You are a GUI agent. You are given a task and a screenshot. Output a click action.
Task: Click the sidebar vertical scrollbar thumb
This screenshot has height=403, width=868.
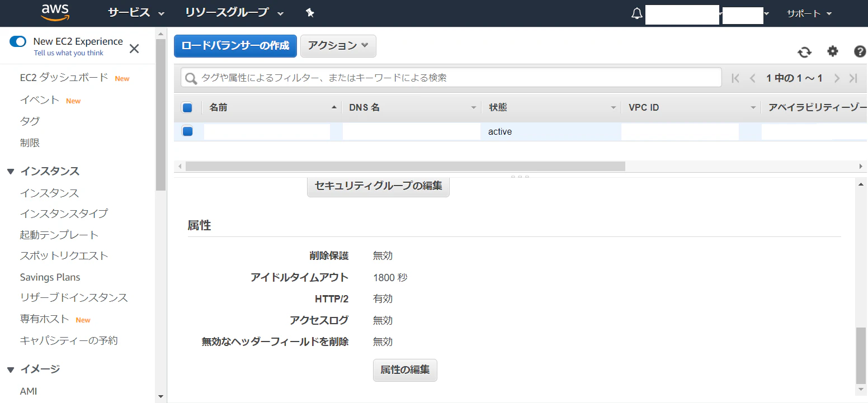pyautogui.click(x=161, y=115)
